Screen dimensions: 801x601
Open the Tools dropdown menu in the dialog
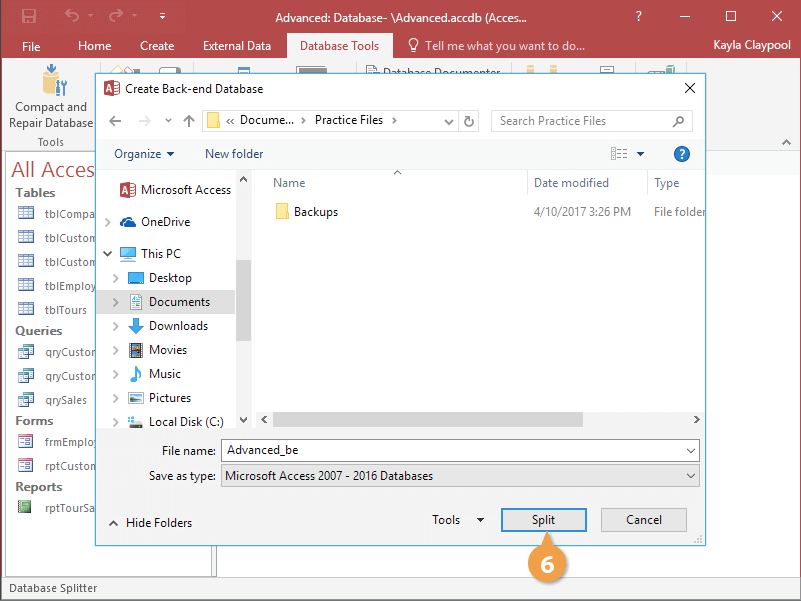(x=458, y=520)
